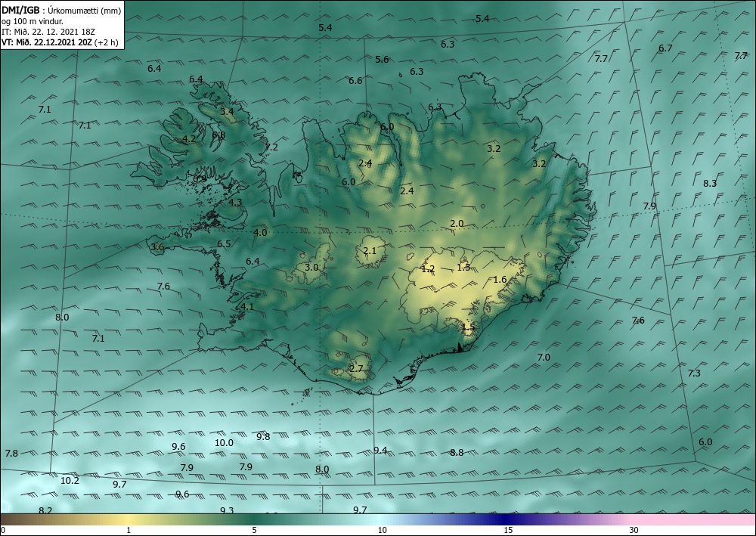Click the '1' tick on the color scale
Image resolution: width=756 pixels, height=536 pixels.
[x=129, y=530]
